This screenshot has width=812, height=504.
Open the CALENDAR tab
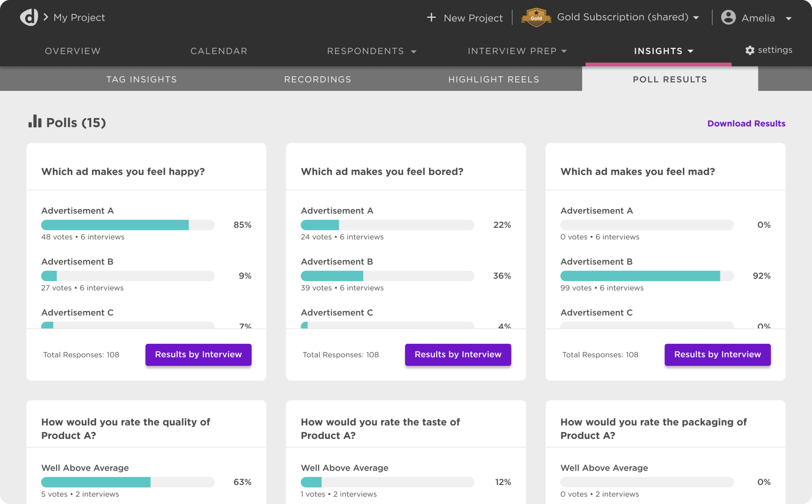pos(219,51)
